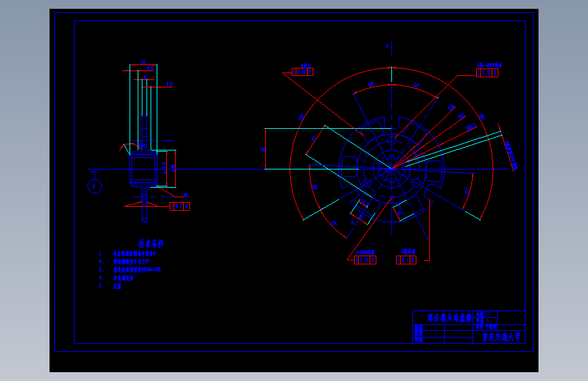The width and height of the screenshot is (588, 381).
Task: Select the top-right "0.15" tolerance frame
Action: pyautogui.click(x=487, y=73)
